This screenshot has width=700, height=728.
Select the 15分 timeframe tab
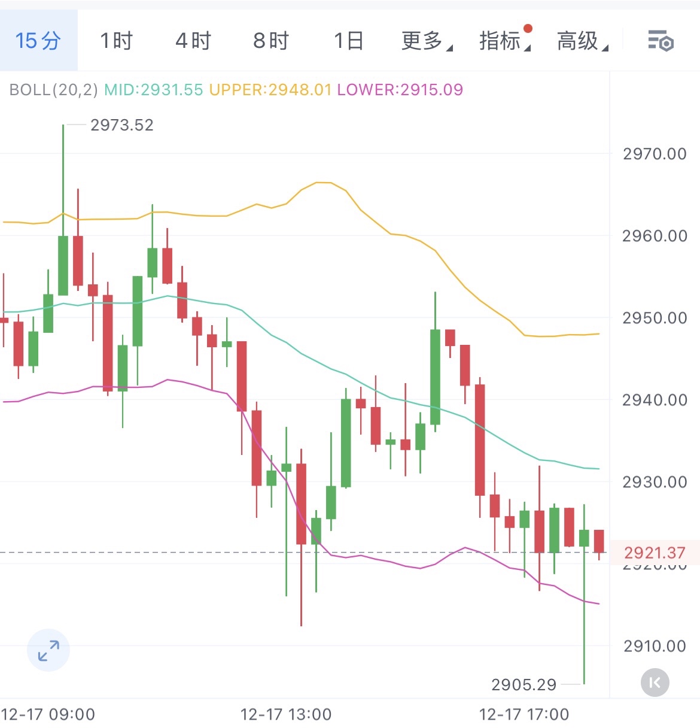[x=38, y=41]
